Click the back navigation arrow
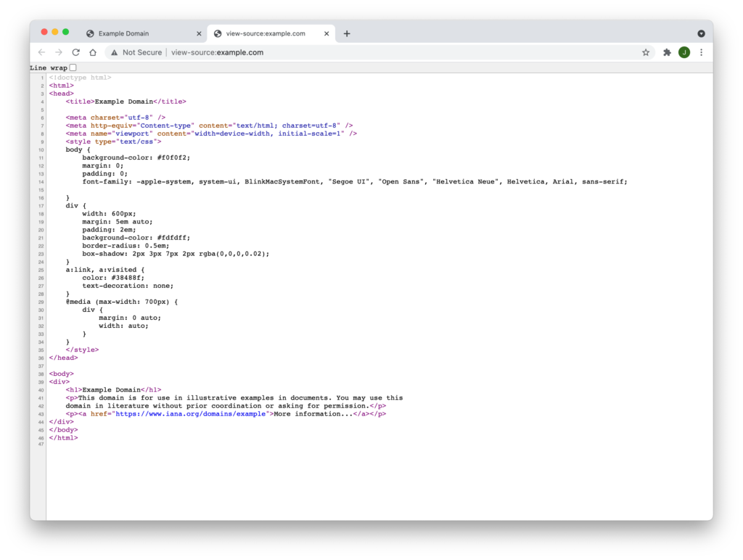Viewport: 743px width, 560px height. (41, 52)
